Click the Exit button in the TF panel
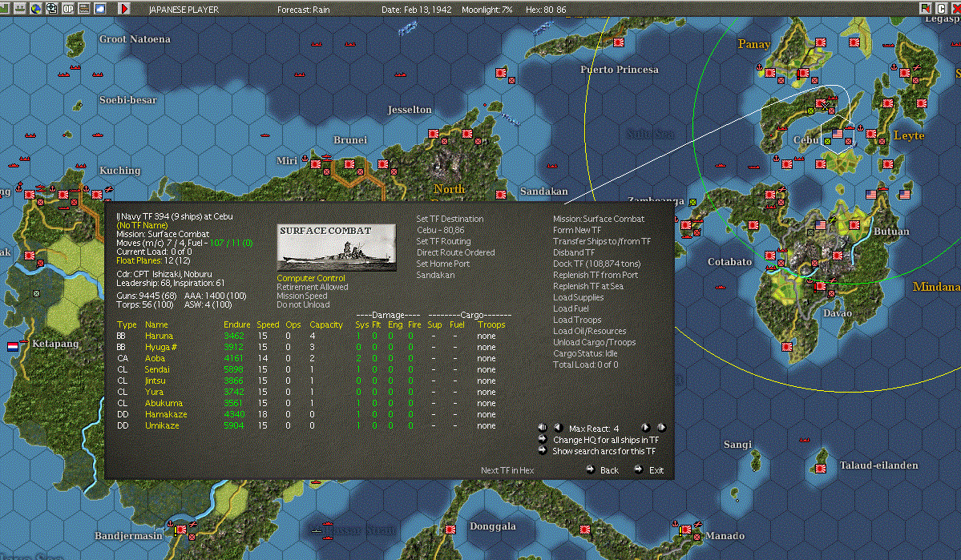 [656, 470]
